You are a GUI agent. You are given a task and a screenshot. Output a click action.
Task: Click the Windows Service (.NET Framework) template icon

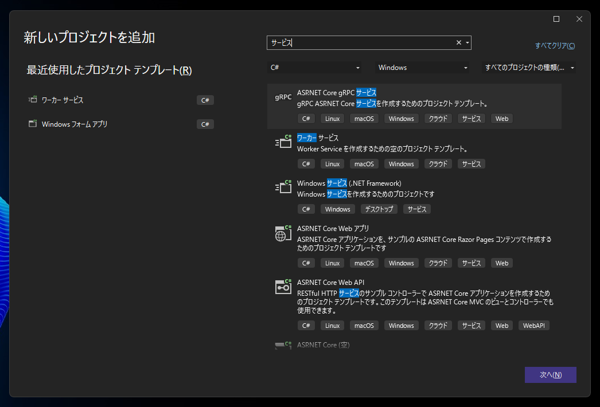[283, 187]
